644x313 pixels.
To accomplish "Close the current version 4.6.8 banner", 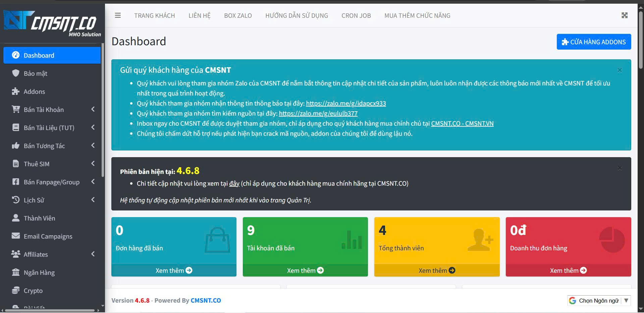I will tap(620, 168).
